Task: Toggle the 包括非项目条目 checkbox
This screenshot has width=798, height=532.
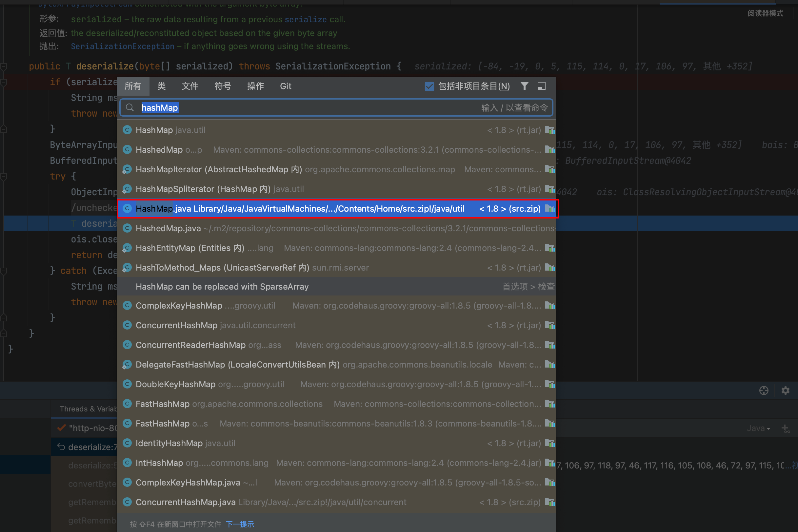Action: (429, 86)
